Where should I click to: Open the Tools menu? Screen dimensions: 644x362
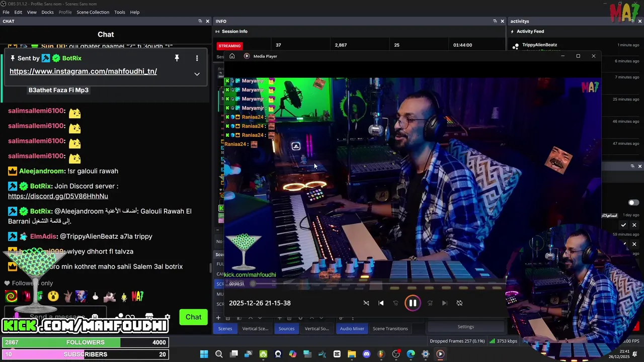(120, 12)
